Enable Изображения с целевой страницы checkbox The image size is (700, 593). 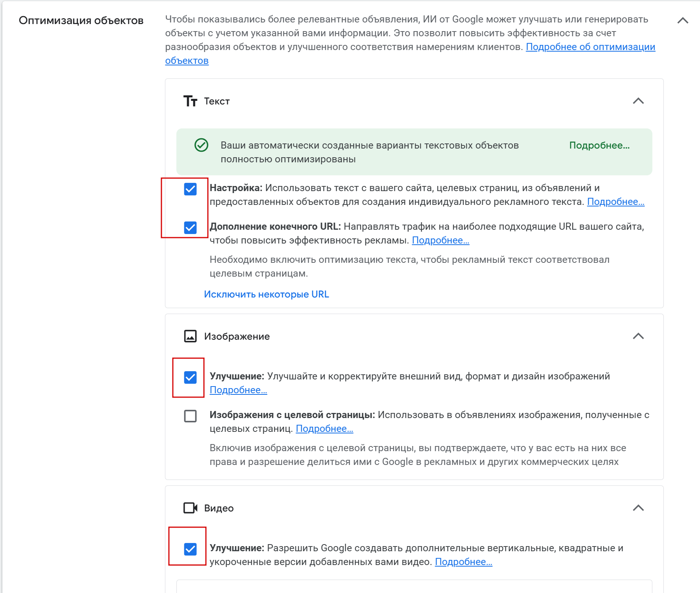[x=190, y=416]
